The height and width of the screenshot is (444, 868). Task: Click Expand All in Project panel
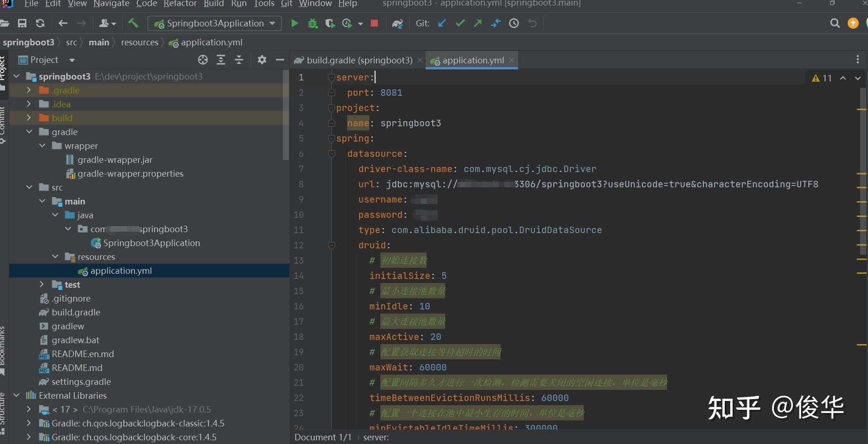point(221,60)
